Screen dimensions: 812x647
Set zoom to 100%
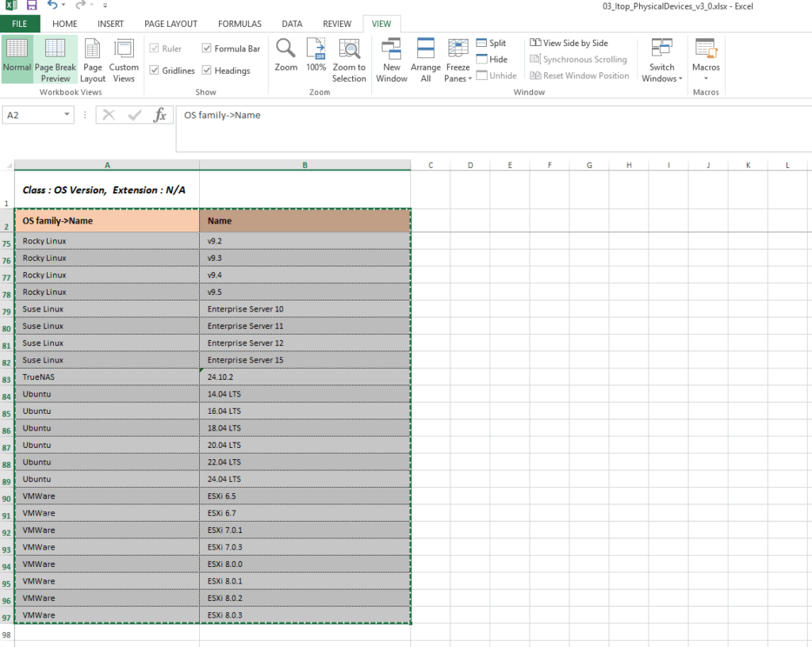(316, 49)
